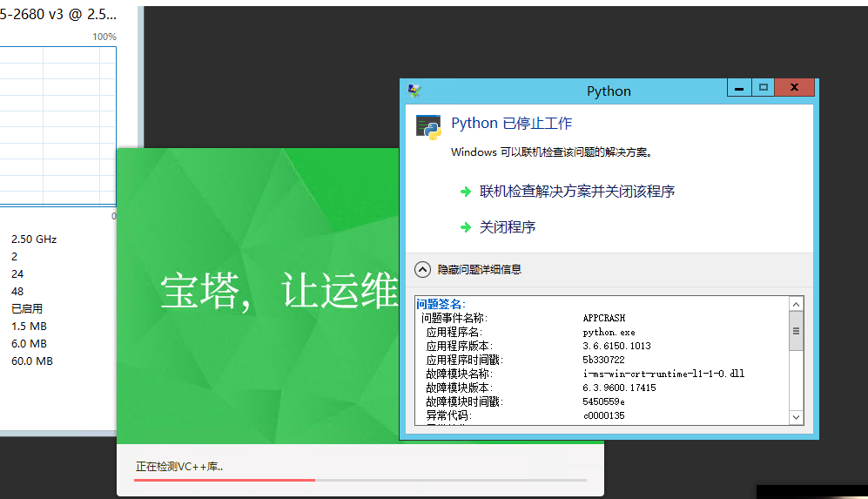Click the 6.0 MB cache value in Task Manager

click(x=29, y=343)
